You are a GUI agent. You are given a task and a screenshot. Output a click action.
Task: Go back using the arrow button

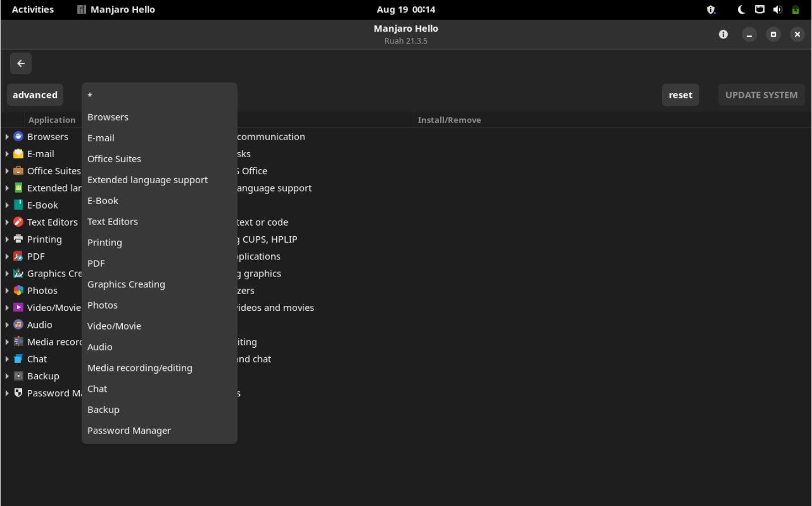(21, 63)
